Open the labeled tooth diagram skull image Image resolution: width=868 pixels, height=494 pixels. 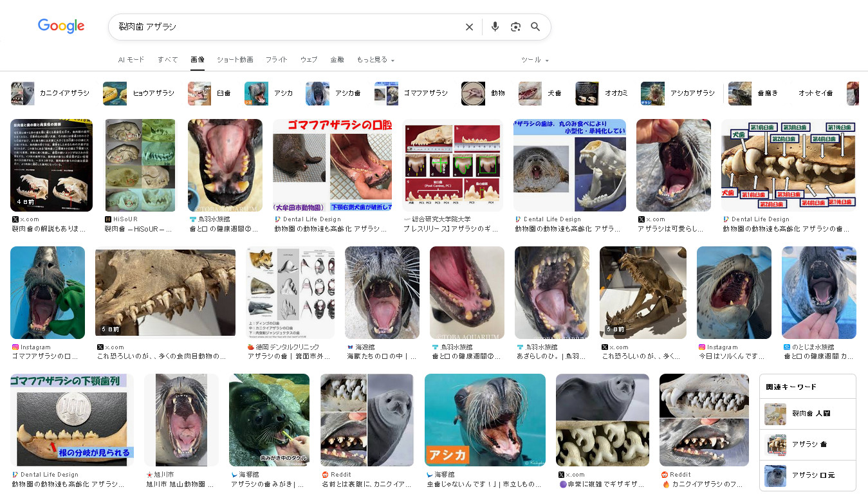[788, 165]
